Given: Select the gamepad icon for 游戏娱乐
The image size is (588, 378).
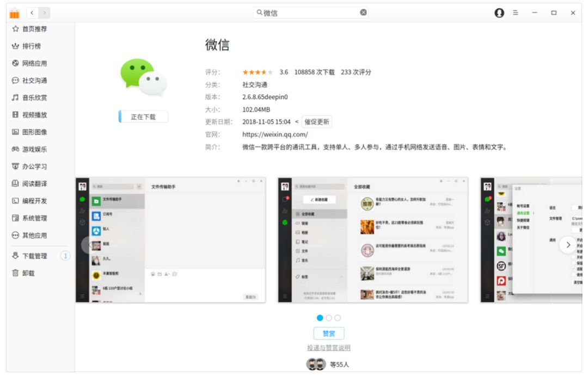Looking at the screenshot, I should 15,149.
